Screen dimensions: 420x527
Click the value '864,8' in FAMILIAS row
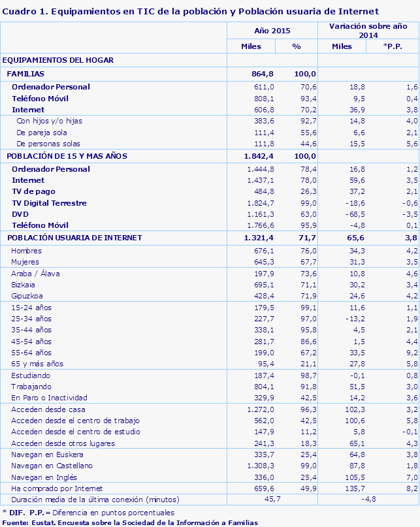click(x=263, y=74)
